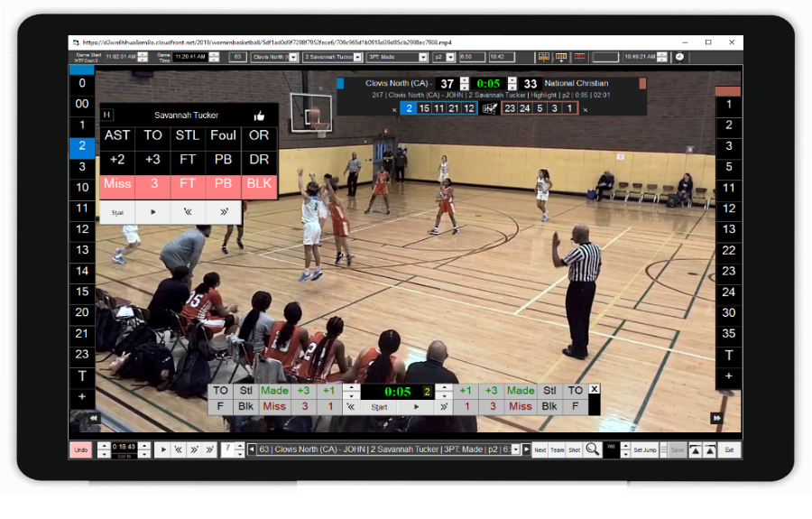
Task: Open the Clovis North team dropdown
Action: [293, 57]
